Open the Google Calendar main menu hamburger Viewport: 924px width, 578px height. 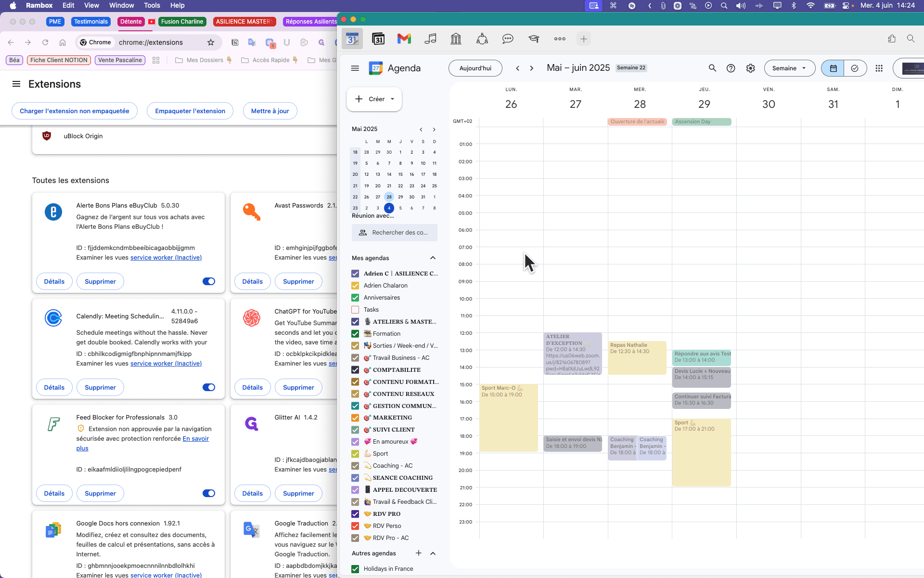[x=355, y=68]
